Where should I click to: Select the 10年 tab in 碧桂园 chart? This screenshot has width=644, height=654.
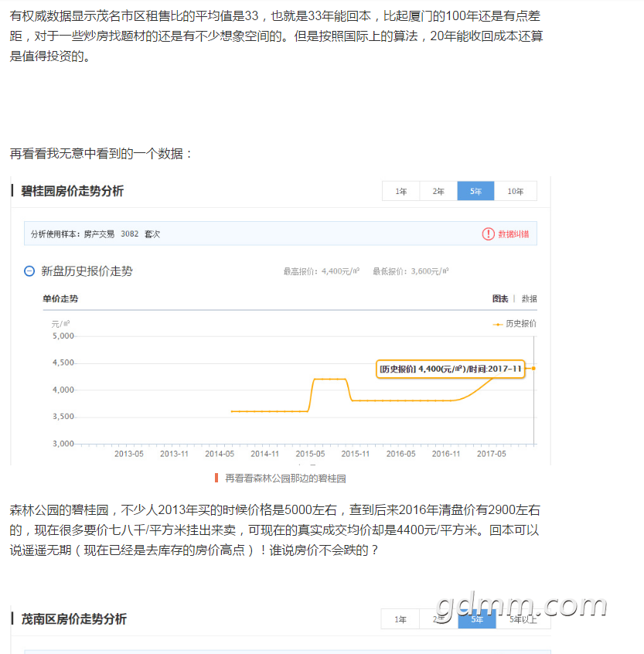(x=516, y=191)
